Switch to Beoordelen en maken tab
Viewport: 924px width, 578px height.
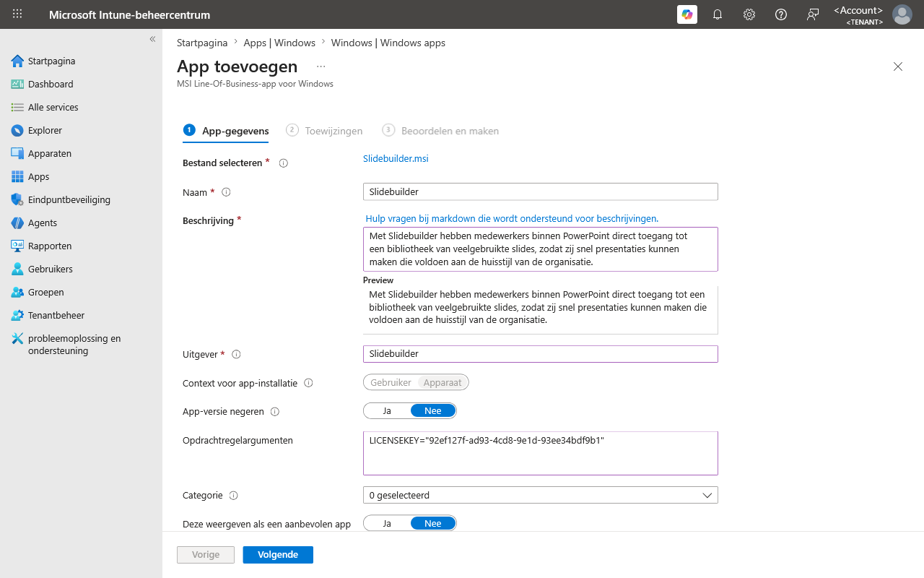pyautogui.click(x=440, y=131)
